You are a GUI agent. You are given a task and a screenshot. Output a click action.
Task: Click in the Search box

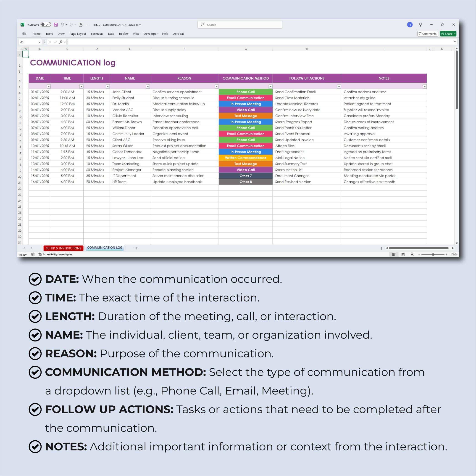tap(240, 25)
